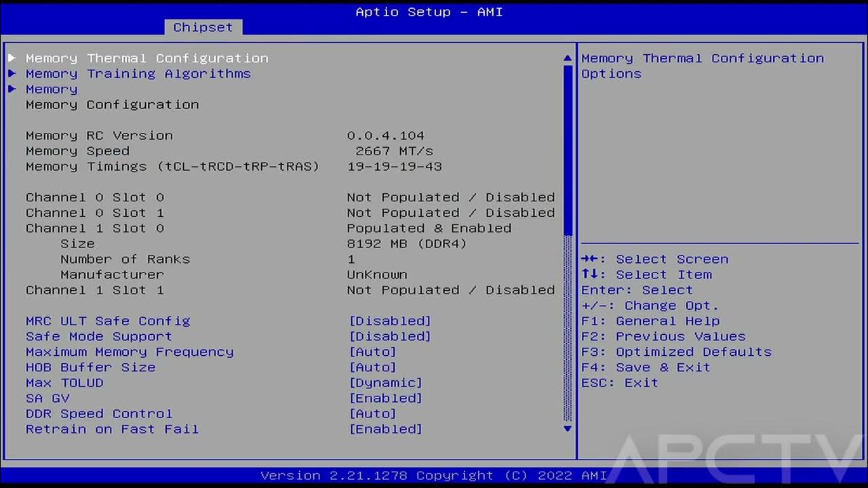
Task: Click the Memory Timings label
Action: pos(172,167)
